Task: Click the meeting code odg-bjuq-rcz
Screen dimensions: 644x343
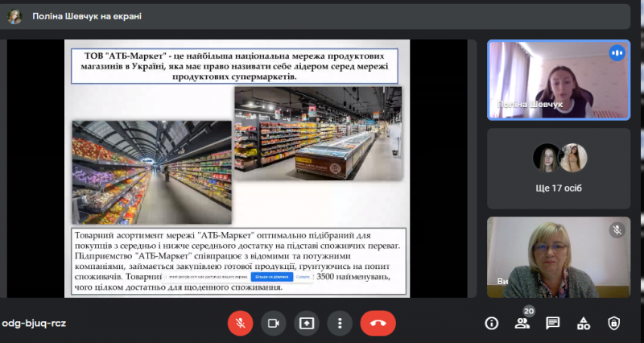Action: [34, 324]
